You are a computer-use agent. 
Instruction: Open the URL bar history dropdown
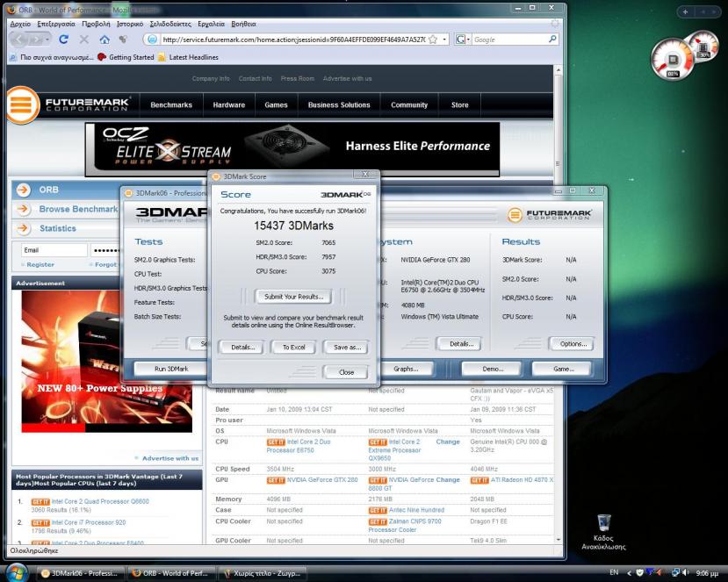tap(444, 40)
